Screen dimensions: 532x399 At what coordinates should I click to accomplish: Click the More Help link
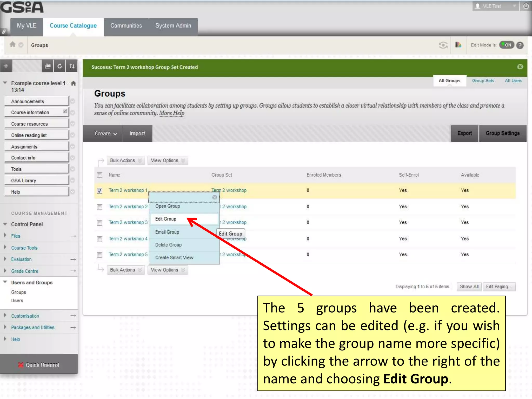(x=171, y=113)
